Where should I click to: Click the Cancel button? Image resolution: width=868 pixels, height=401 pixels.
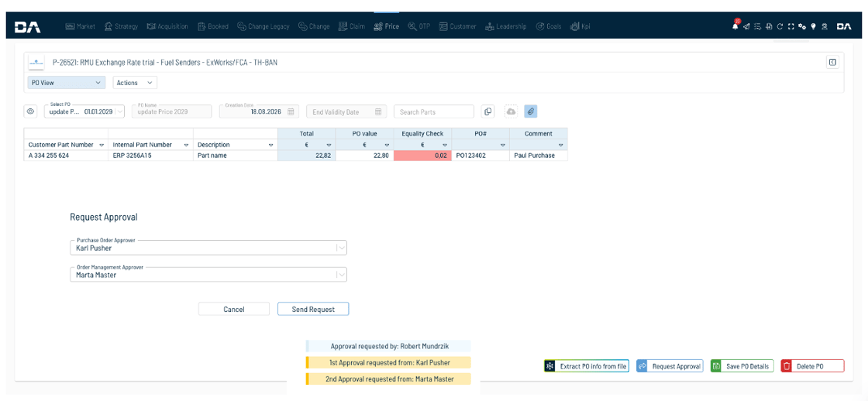[x=233, y=309]
